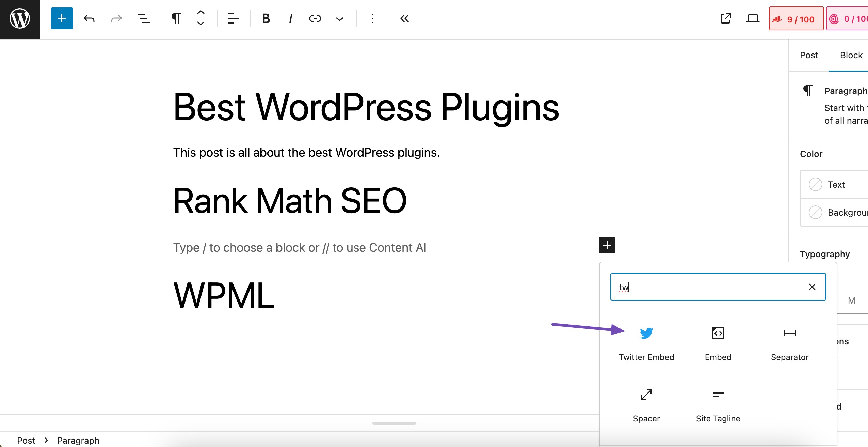
Task: Click the Post breadcrumb in footer
Action: (x=26, y=440)
